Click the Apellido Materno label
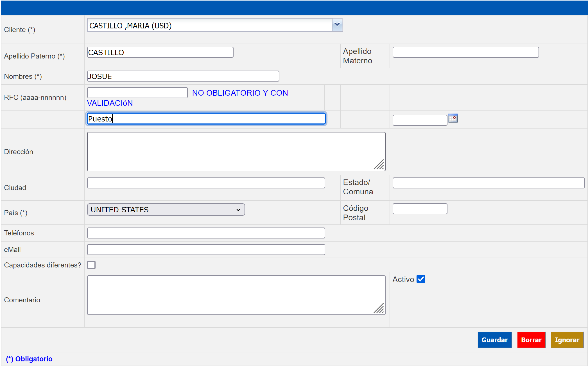 358,56
